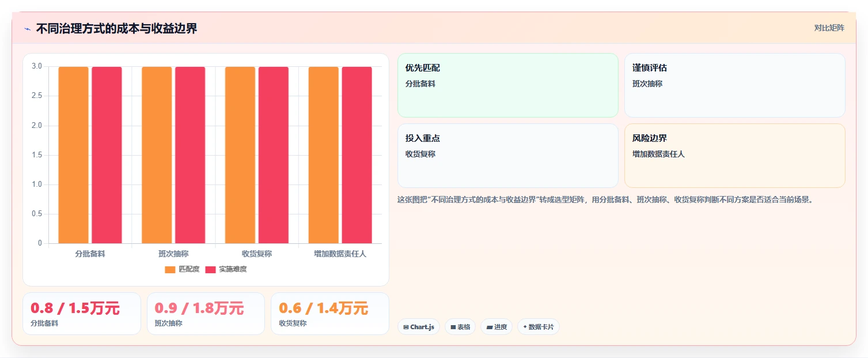868x358 pixels.
Task: Click the red 实施难度 bar for 班次抽称
Action: pyautogui.click(x=190, y=155)
